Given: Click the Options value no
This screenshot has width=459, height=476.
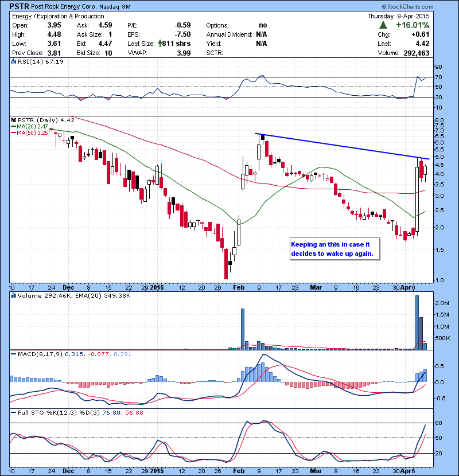Looking at the screenshot, I should click(x=263, y=25).
